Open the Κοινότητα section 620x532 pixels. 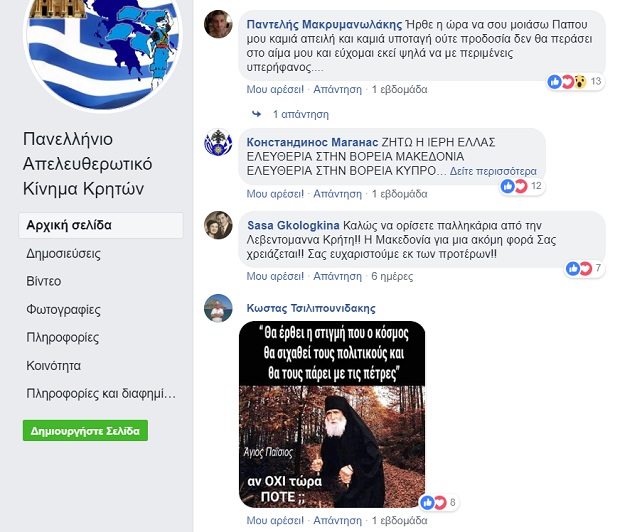click(x=53, y=366)
